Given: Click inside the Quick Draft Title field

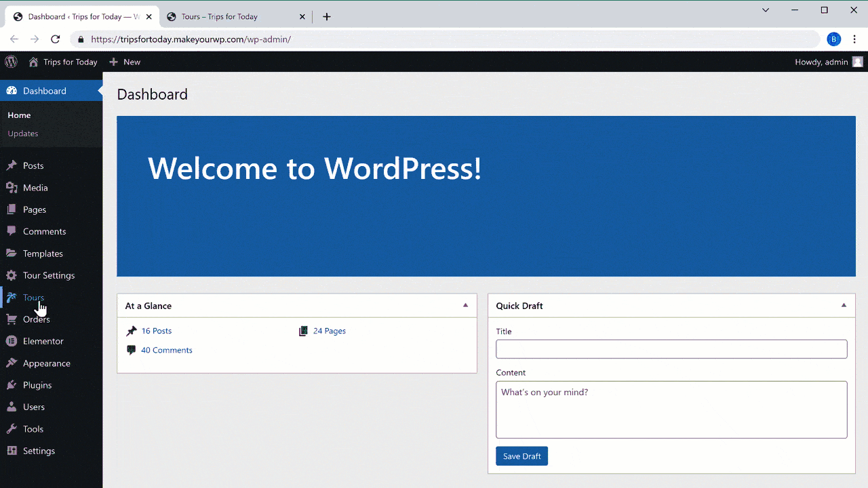Looking at the screenshot, I should click(x=671, y=348).
